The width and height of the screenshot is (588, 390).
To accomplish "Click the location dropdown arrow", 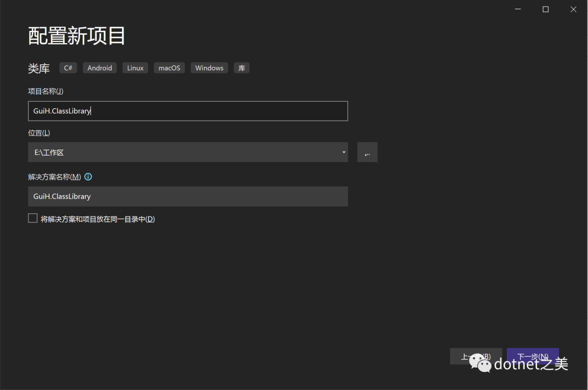I will click(344, 152).
